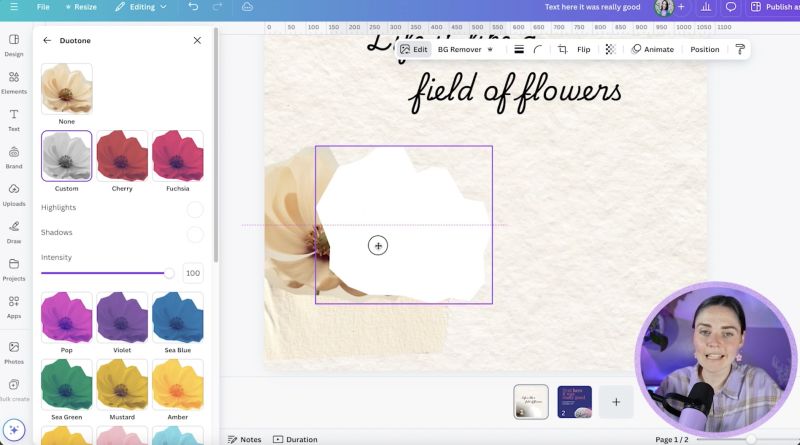Select the white flower image on canvas
The width and height of the screenshot is (800, 445).
[404, 225]
